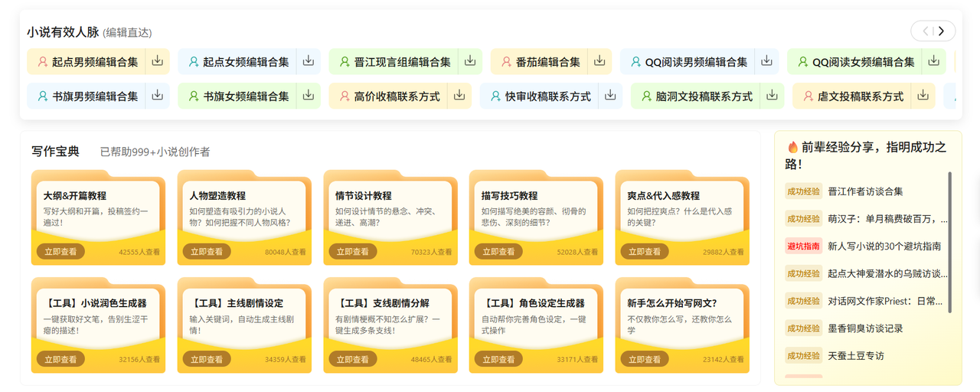The height and width of the screenshot is (392, 980).
Task: Click person icon in 虐文投稿联系方式 tag
Action: [808, 96]
